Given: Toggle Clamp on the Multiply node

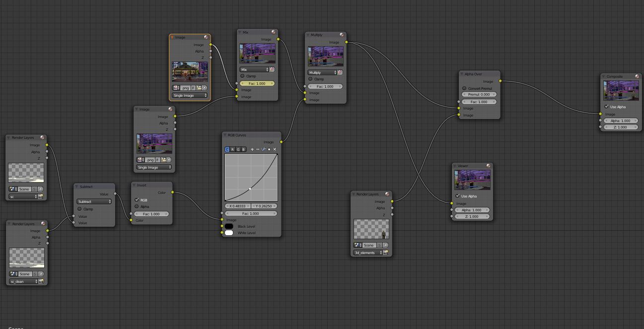Looking at the screenshot, I should click(311, 79).
